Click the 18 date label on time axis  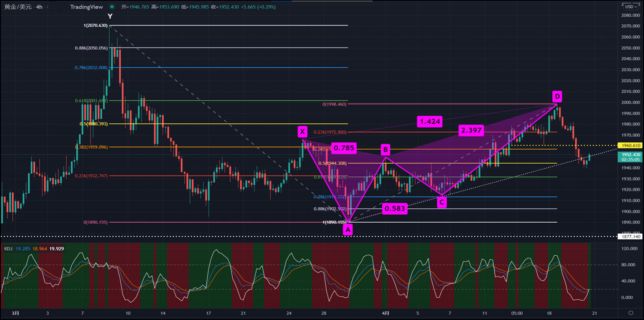549,313
